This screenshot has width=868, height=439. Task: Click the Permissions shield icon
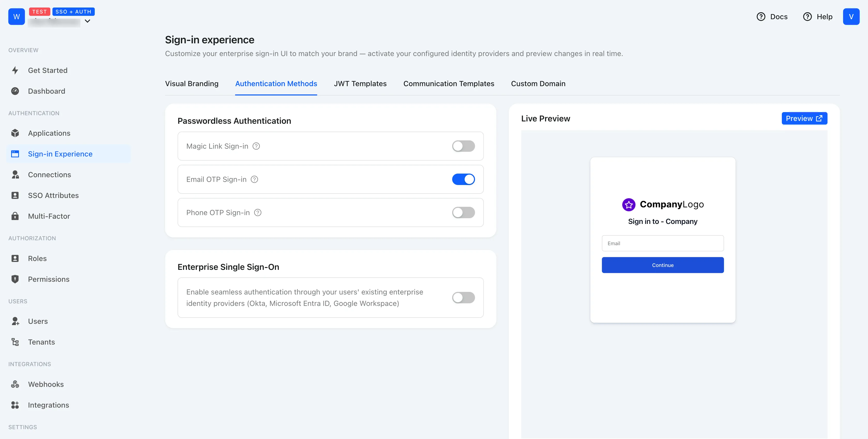click(15, 279)
